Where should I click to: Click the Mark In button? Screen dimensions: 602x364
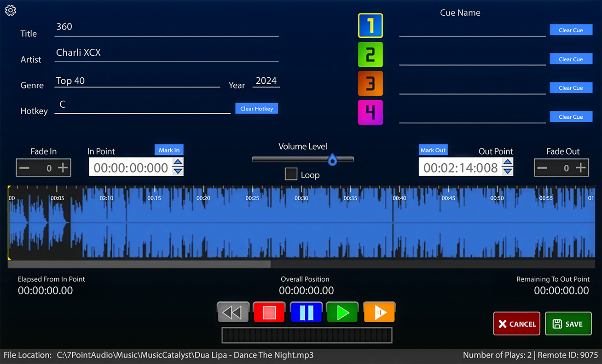point(169,150)
